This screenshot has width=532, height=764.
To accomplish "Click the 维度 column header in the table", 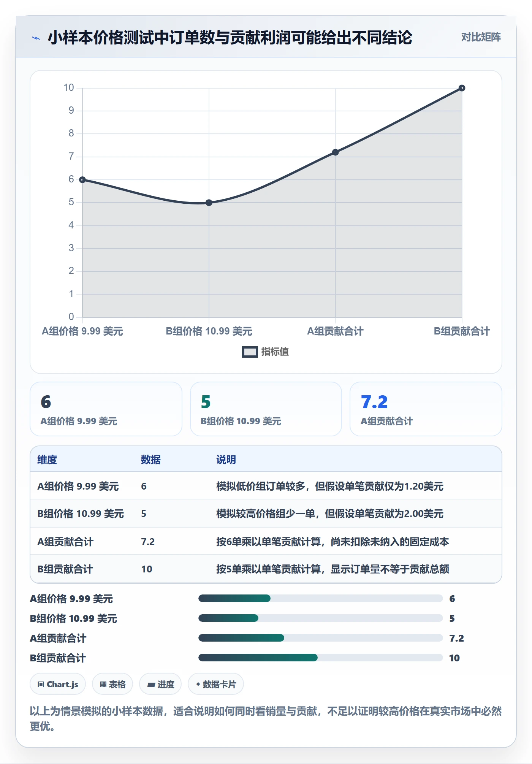I will tap(47, 460).
